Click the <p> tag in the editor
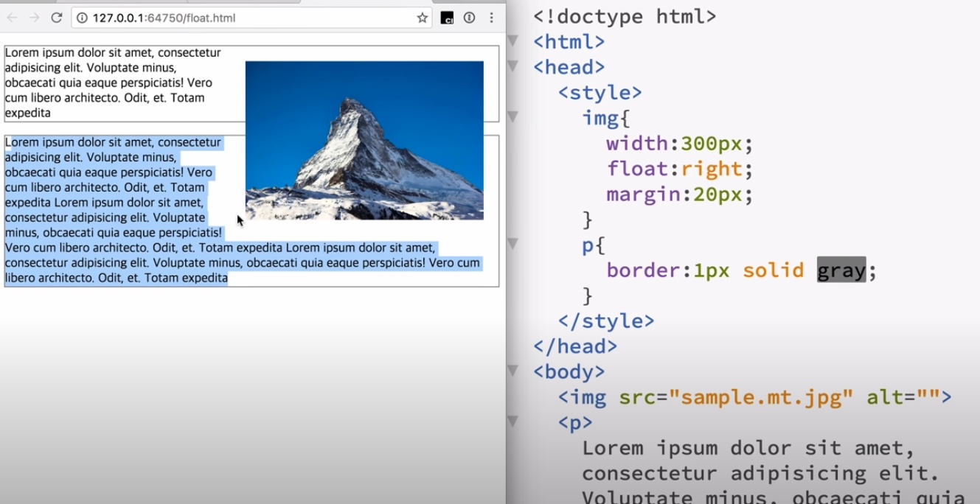Screen dimensions: 980x504 tap(575, 423)
